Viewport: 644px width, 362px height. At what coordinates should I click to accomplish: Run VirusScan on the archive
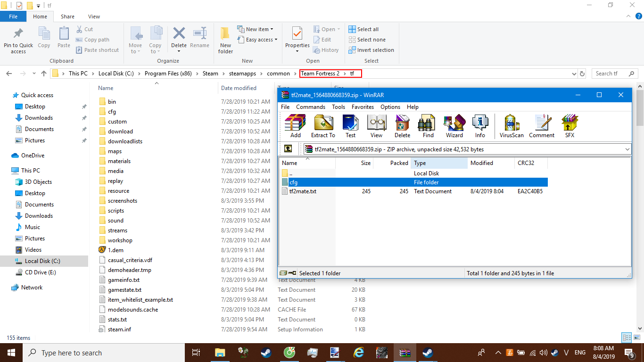512,125
